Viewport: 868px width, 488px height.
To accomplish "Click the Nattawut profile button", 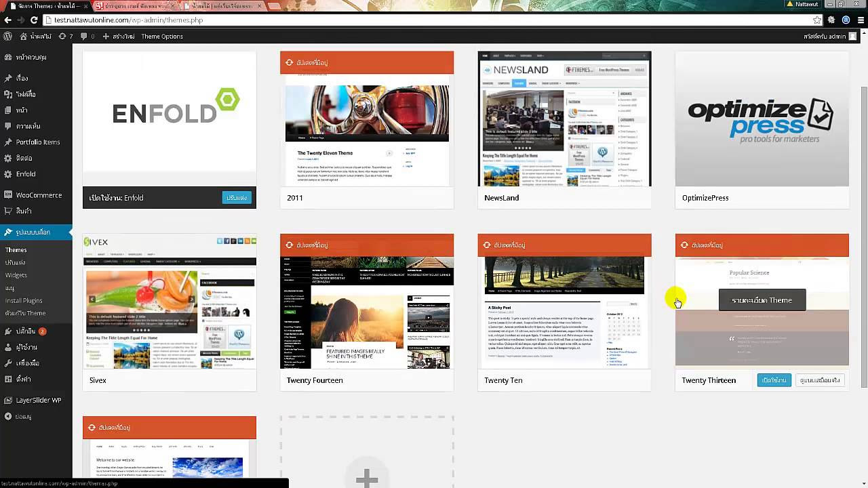I will tap(802, 4).
